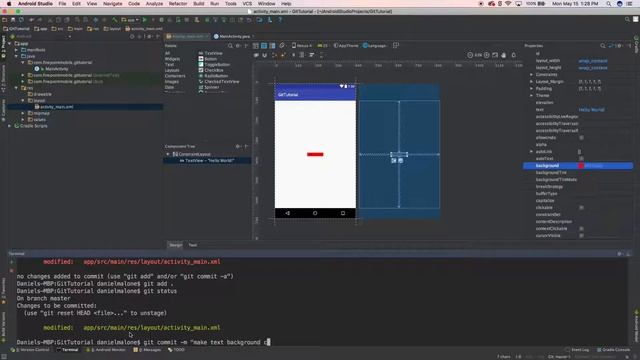Collapse ConstraintLayout in Component Tree
The image size is (640, 360).
pos(168,154)
